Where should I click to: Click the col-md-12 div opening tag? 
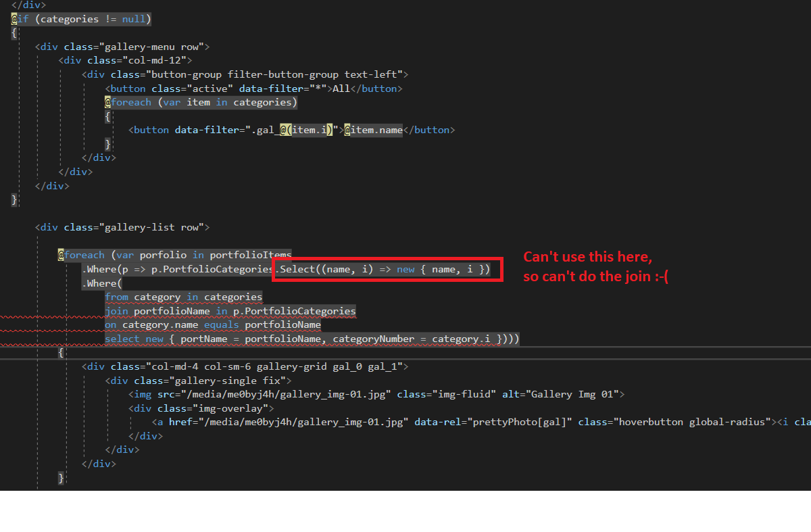coord(125,60)
